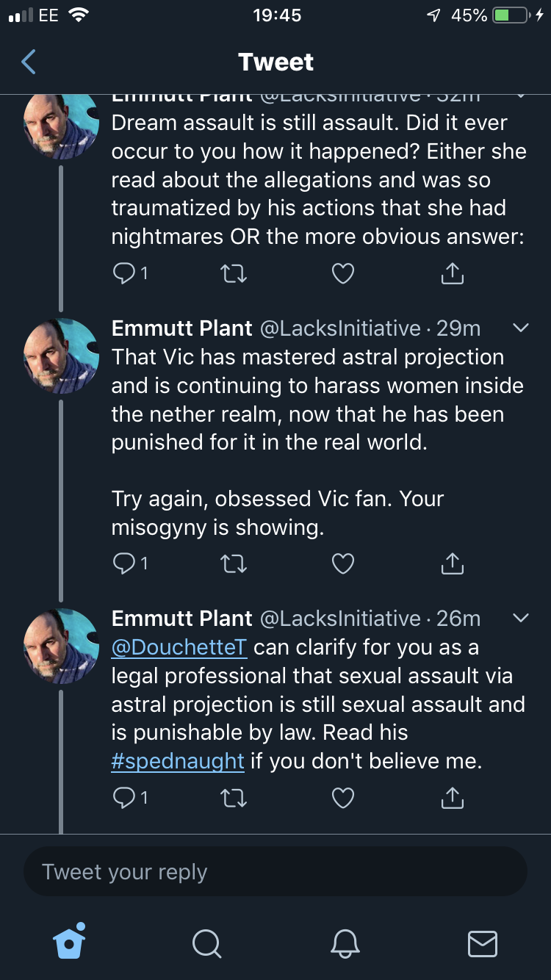551x980 pixels.
Task: Like the 'Dream assault is still assault' tweet
Action: point(343,273)
